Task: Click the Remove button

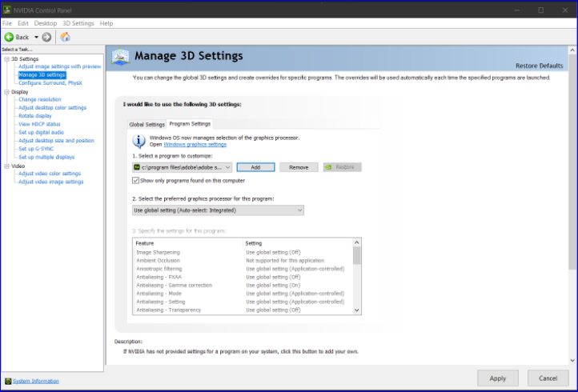Action: coord(299,167)
